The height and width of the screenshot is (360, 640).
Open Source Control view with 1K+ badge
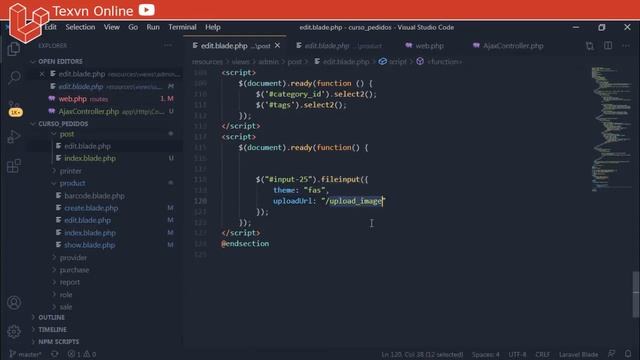(15, 109)
